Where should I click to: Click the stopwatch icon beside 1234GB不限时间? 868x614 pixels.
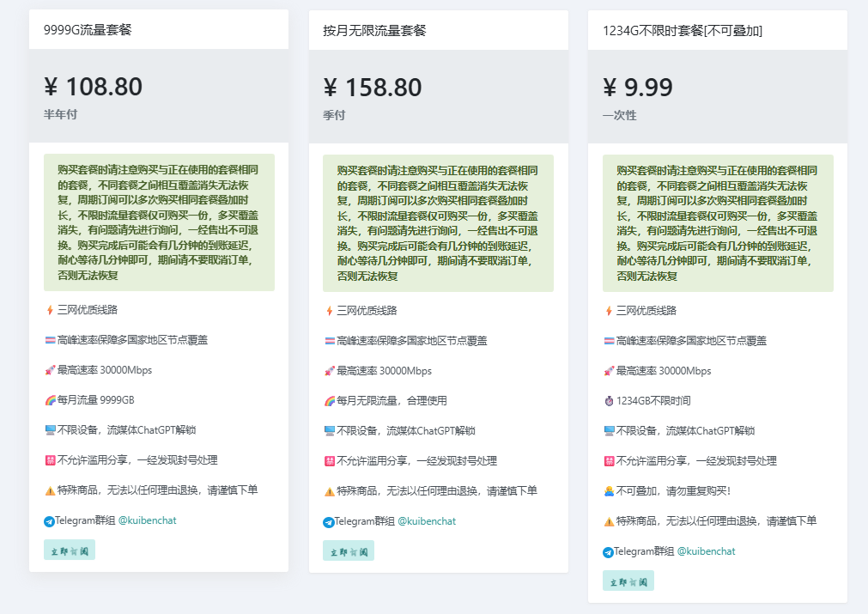(609, 401)
